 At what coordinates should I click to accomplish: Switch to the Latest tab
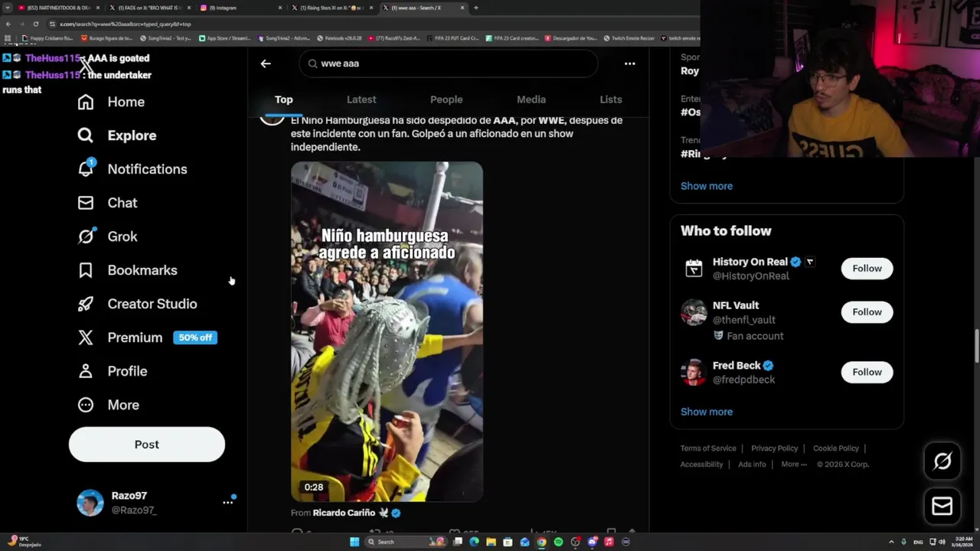tap(361, 99)
